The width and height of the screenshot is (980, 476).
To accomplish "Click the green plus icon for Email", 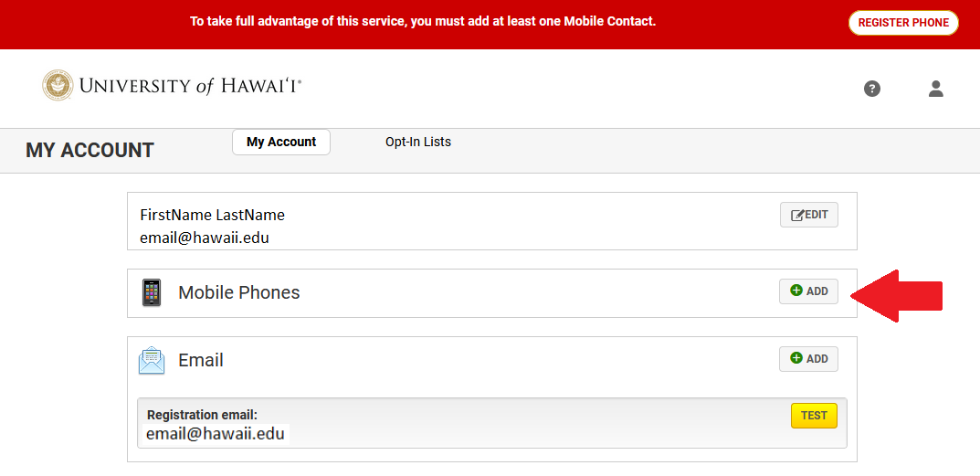I will (x=796, y=358).
